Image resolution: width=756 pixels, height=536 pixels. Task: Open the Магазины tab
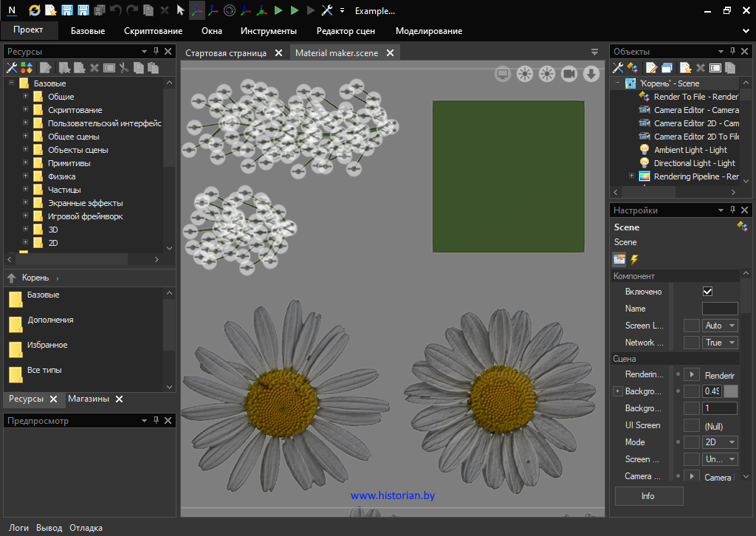pyautogui.click(x=89, y=399)
